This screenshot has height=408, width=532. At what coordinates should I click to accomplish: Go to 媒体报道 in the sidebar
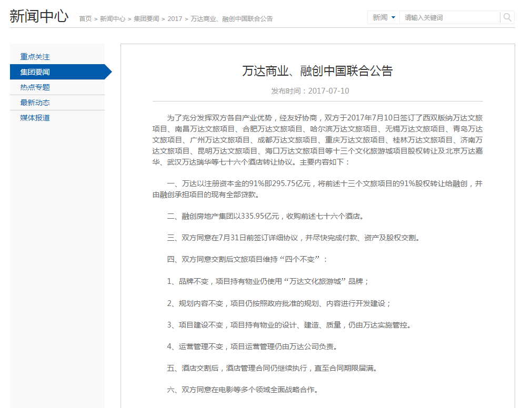coord(35,118)
